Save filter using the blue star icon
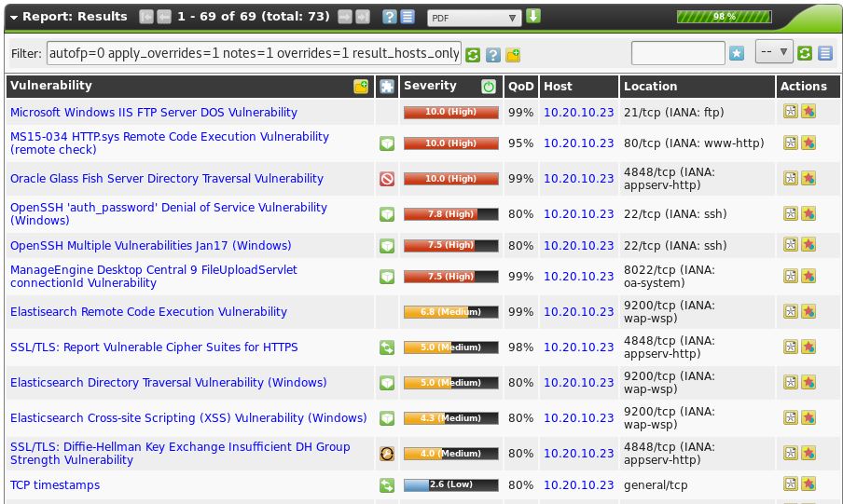Viewport: 843px width, 504px height. (x=737, y=53)
